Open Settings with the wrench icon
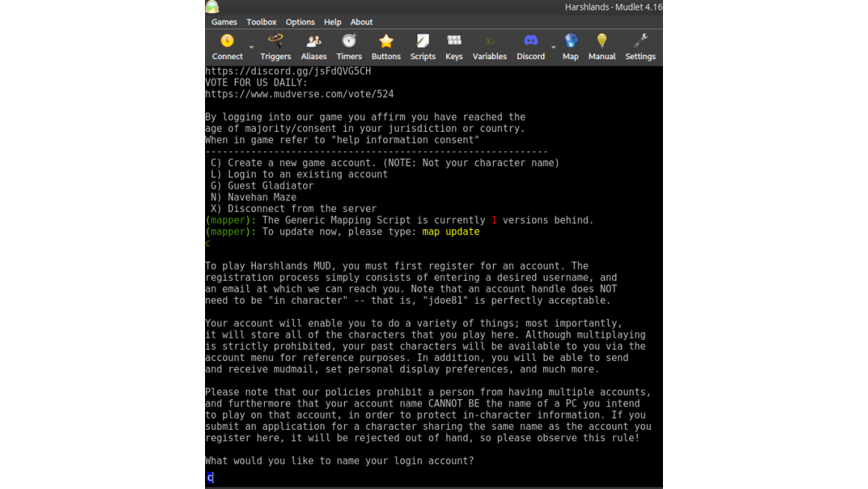Viewport: 868px width, 489px height. tap(640, 47)
